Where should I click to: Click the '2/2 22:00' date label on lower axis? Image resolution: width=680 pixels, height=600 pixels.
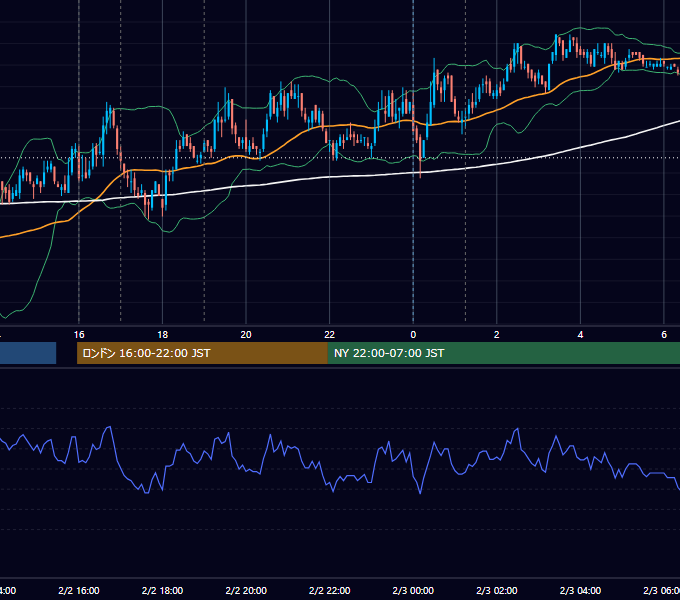click(330, 590)
